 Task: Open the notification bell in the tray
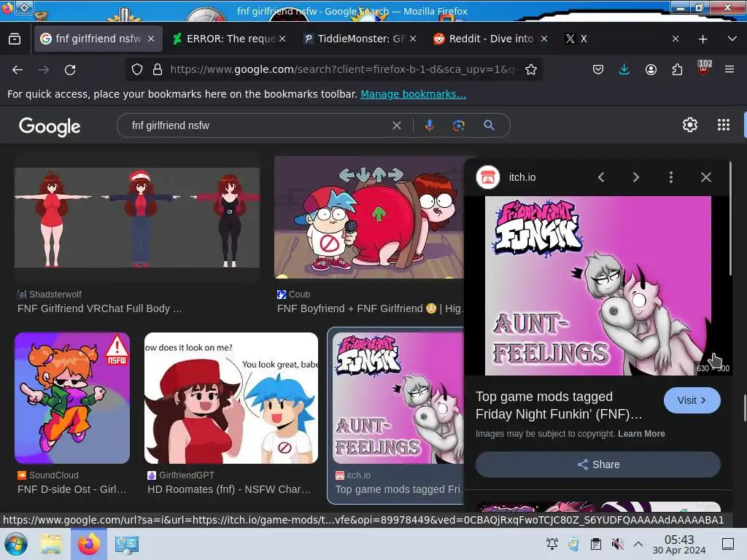click(x=552, y=544)
